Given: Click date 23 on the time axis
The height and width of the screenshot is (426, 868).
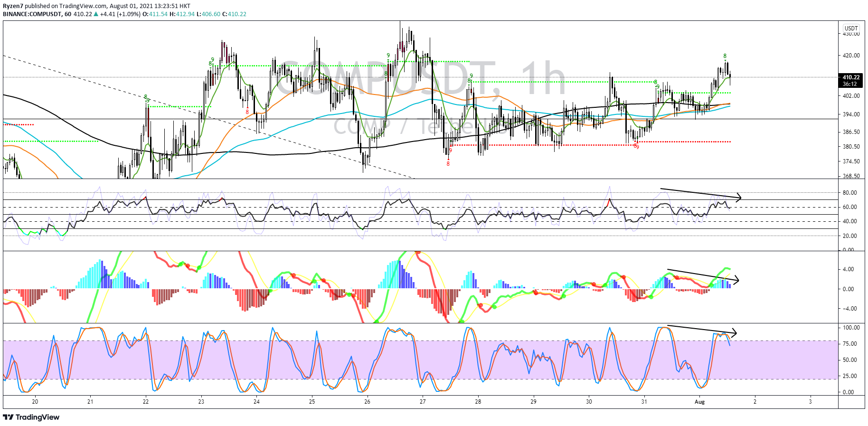Looking at the screenshot, I should 201,401.
